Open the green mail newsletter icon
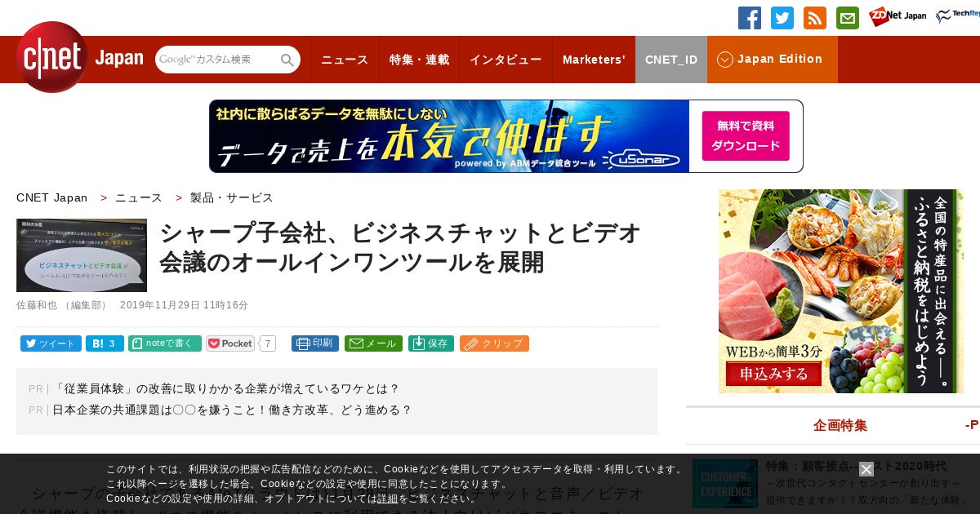Screen dimensions: 980x514 click(848, 18)
